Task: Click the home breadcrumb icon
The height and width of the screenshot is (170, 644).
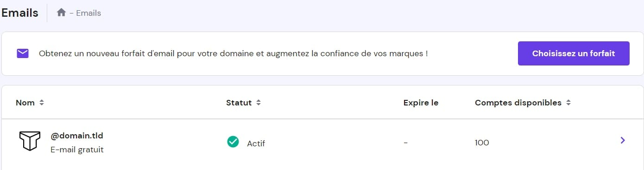Action: point(61,13)
